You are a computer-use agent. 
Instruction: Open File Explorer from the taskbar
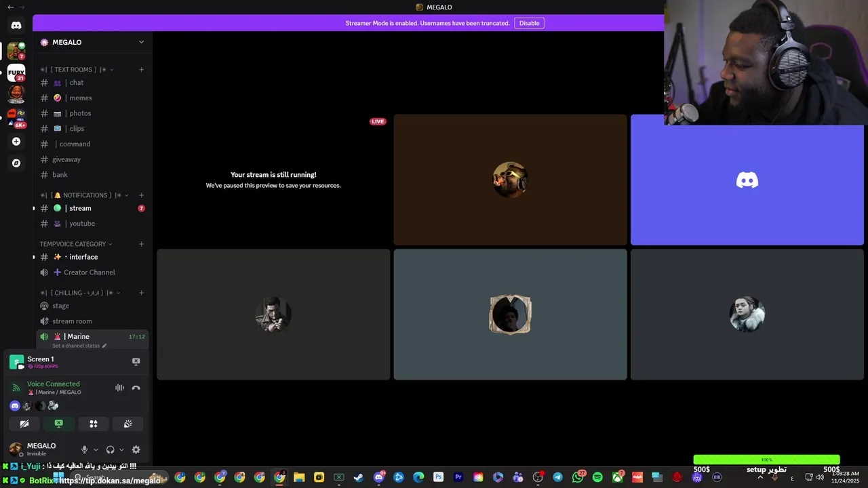click(299, 477)
